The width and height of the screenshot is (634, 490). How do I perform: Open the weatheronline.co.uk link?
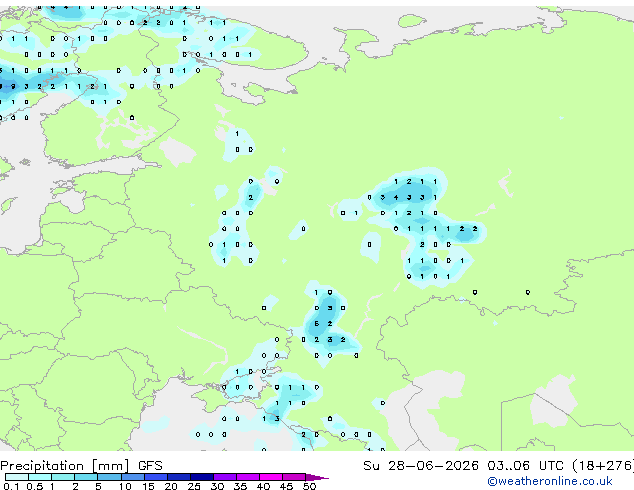[550, 481]
